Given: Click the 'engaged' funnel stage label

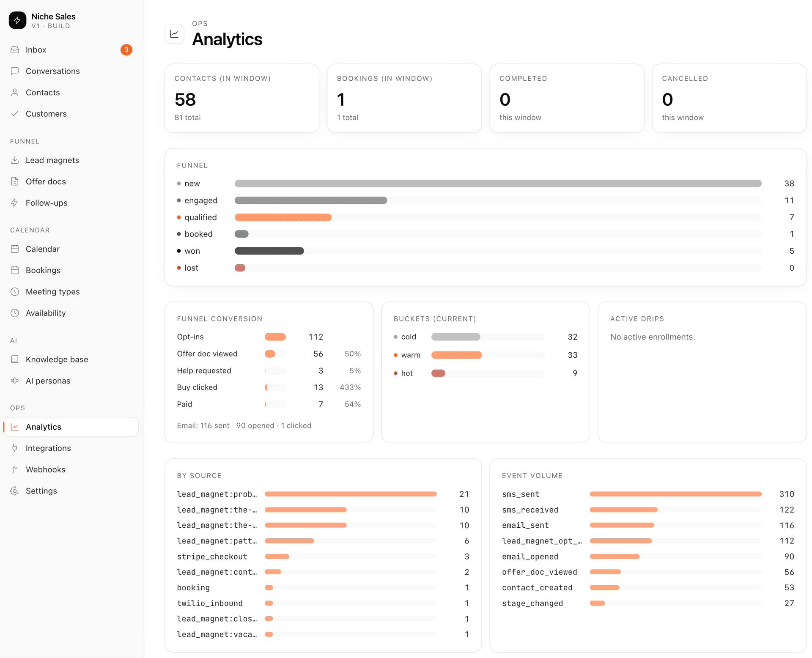Looking at the screenshot, I should 201,200.
